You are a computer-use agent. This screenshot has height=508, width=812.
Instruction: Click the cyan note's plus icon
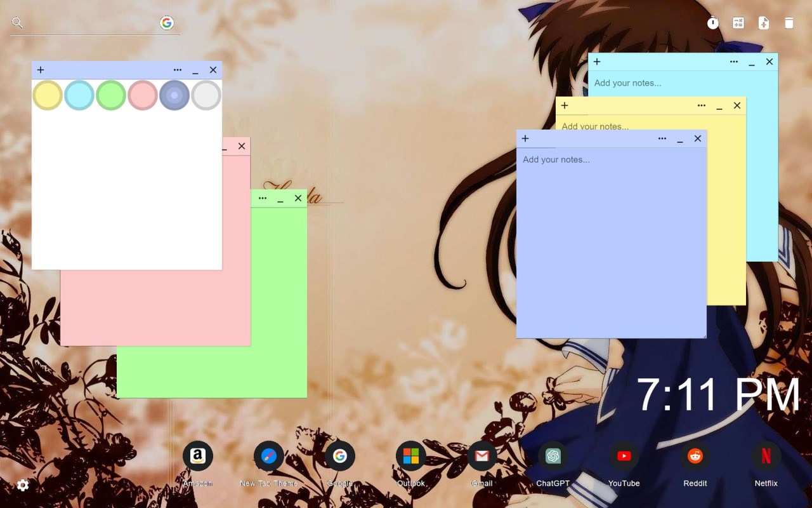click(597, 62)
